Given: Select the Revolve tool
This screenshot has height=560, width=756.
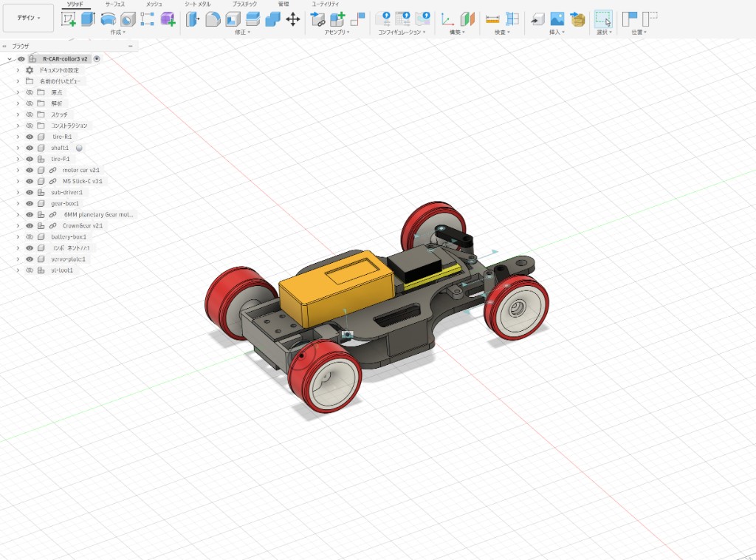Looking at the screenshot, I should (x=108, y=19).
